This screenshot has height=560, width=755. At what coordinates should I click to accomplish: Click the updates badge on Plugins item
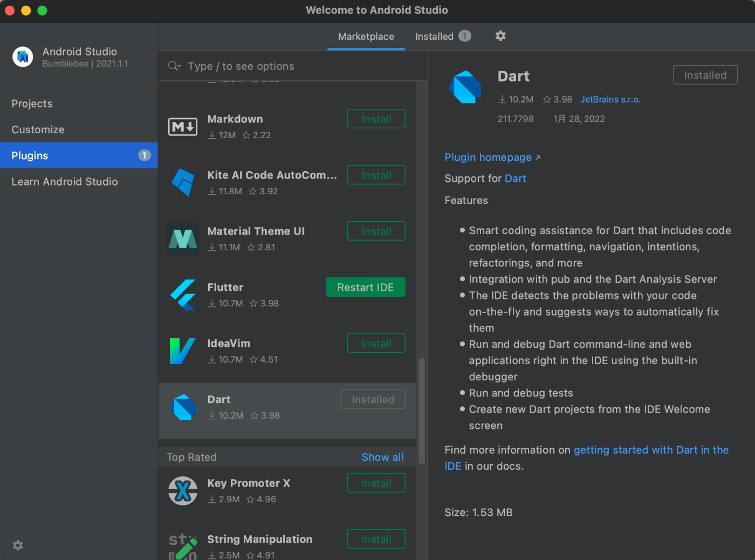(x=144, y=155)
